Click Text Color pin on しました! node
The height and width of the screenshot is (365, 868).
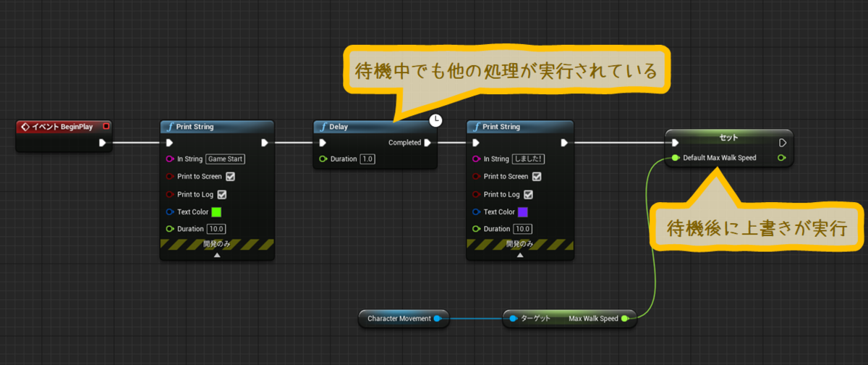pyautogui.click(x=477, y=211)
